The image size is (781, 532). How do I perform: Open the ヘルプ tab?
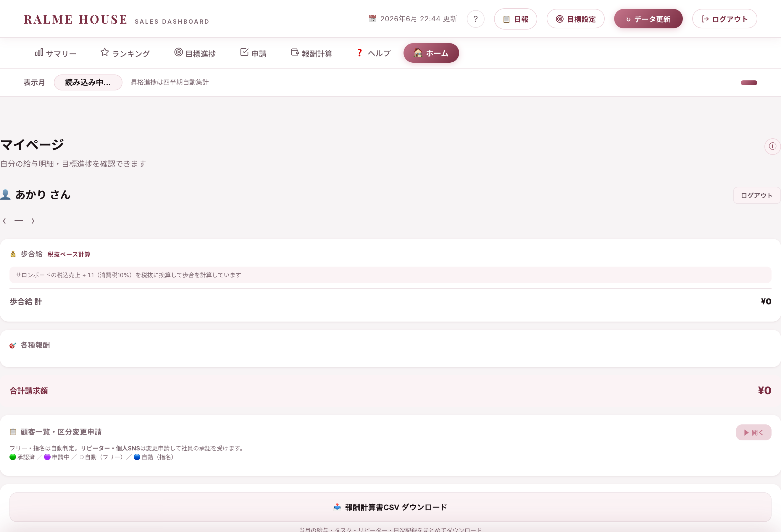(x=373, y=53)
